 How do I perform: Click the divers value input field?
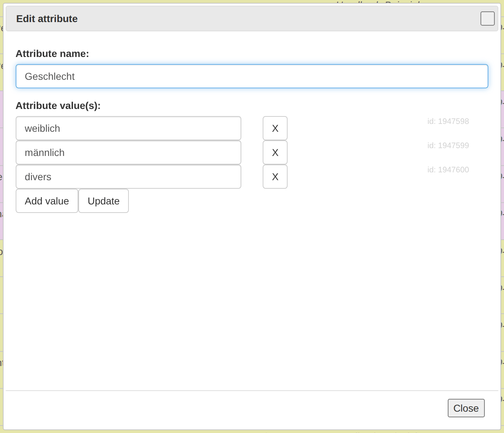click(128, 177)
